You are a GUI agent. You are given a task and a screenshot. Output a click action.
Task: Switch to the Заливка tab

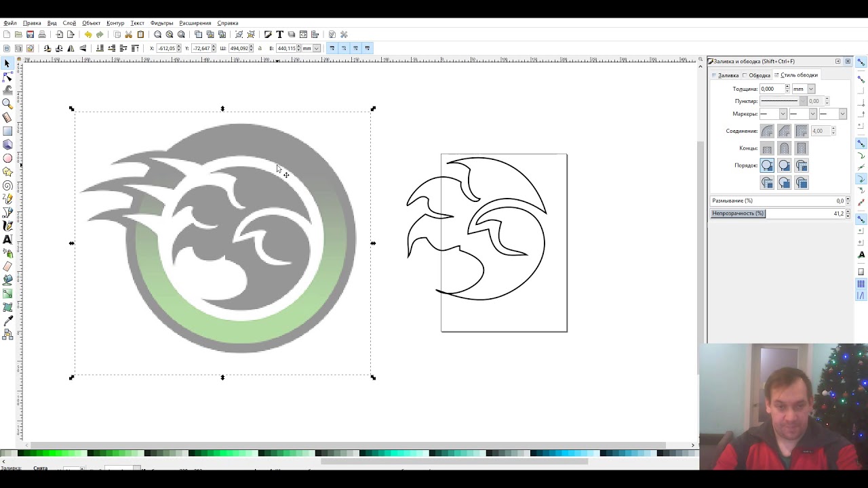[x=725, y=75]
